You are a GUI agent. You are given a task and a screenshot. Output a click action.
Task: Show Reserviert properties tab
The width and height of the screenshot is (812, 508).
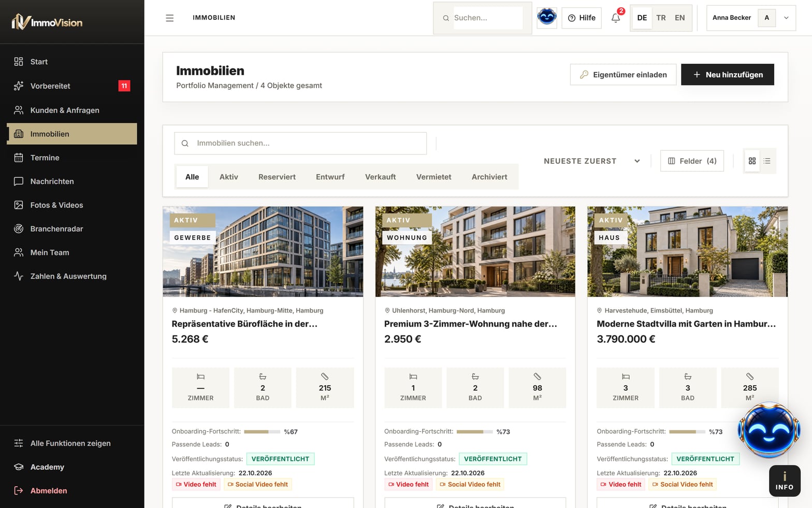277,177
